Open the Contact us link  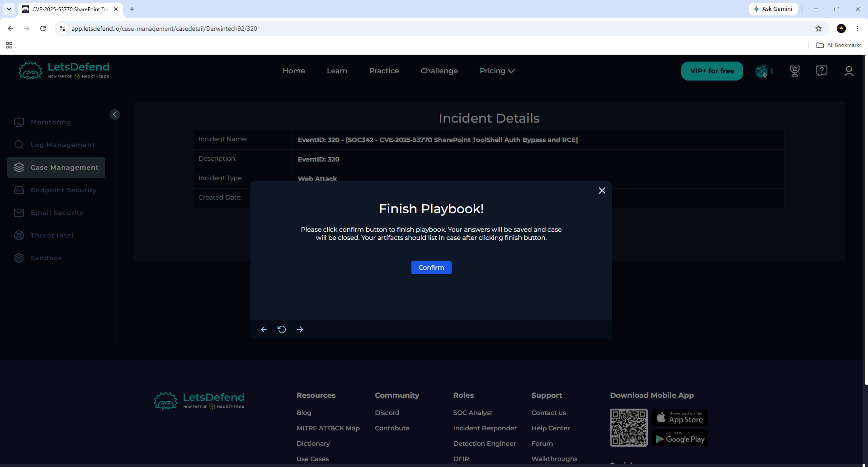[548, 413]
